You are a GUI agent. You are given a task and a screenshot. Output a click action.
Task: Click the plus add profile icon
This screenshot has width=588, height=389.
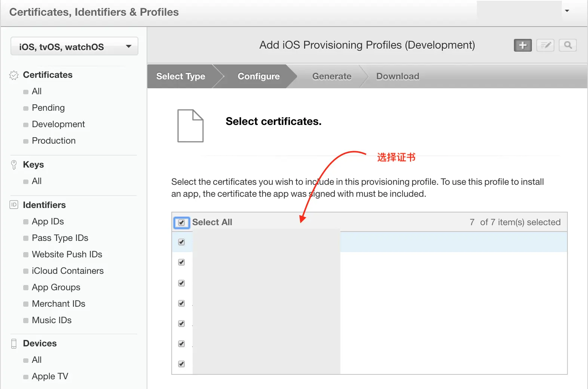pos(523,45)
